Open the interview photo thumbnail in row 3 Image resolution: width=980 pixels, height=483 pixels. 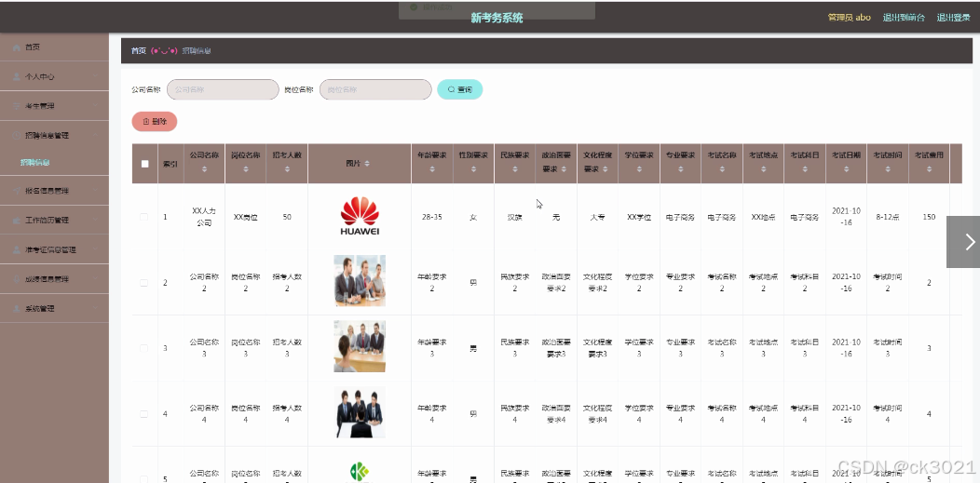360,346
